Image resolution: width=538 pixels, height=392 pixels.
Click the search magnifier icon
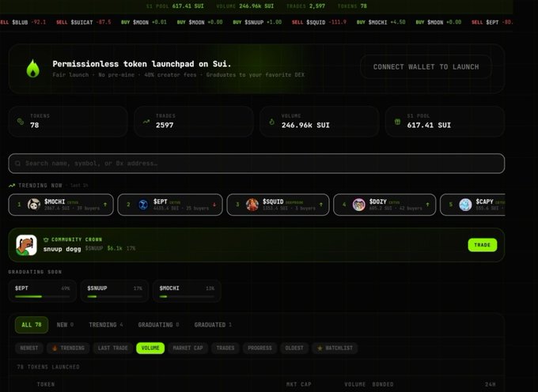click(17, 164)
